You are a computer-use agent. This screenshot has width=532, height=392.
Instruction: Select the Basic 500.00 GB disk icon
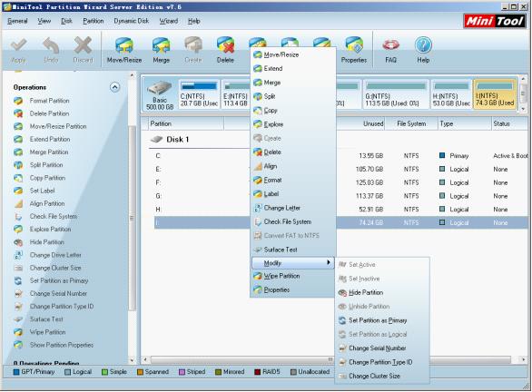[x=160, y=94]
